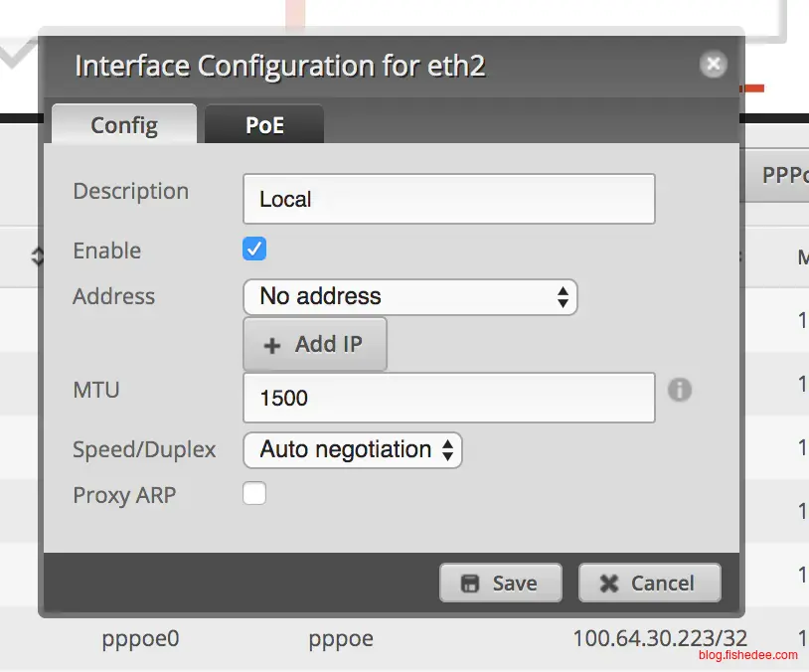
Task: Switch to the Config tab
Action: tap(124, 125)
